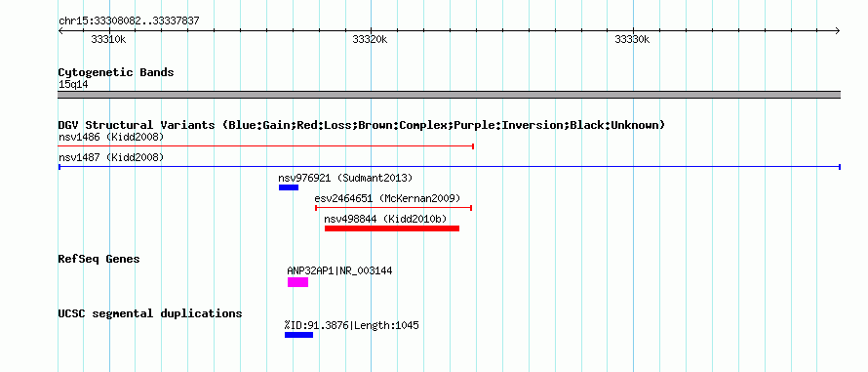868x372 pixels.
Task: Select the blue segmental duplication bar
Action: [x=299, y=335]
